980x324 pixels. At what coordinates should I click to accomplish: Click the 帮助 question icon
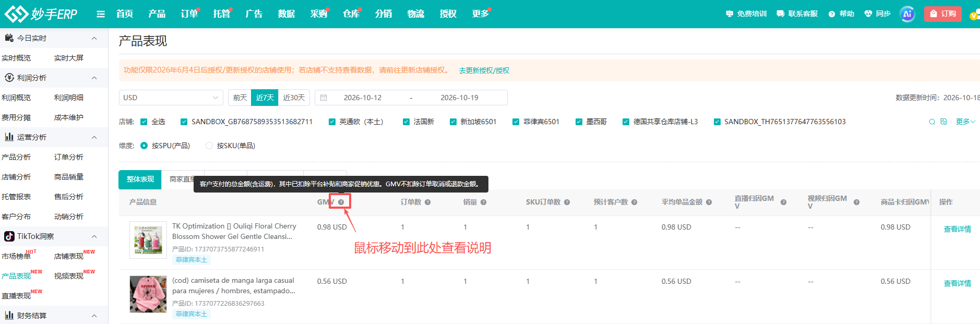click(832, 14)
